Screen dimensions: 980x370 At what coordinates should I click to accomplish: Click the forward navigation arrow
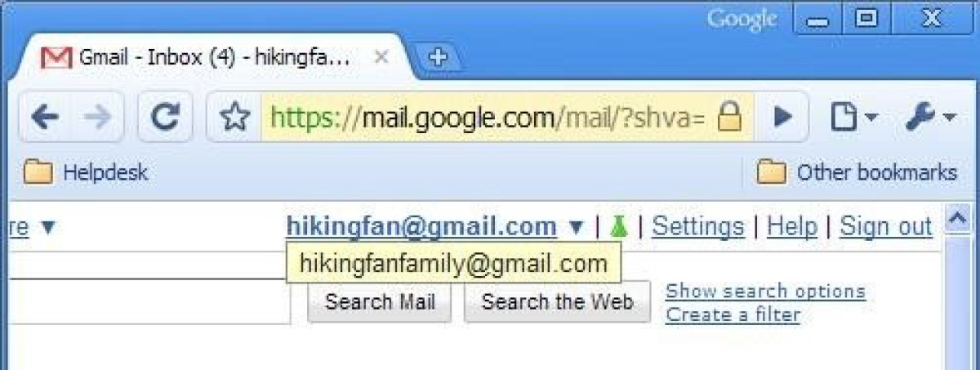tap(98, 118)
